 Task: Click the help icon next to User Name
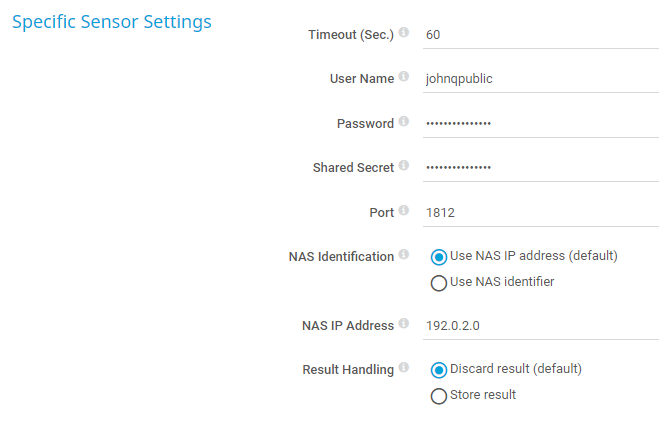(404, 77)
